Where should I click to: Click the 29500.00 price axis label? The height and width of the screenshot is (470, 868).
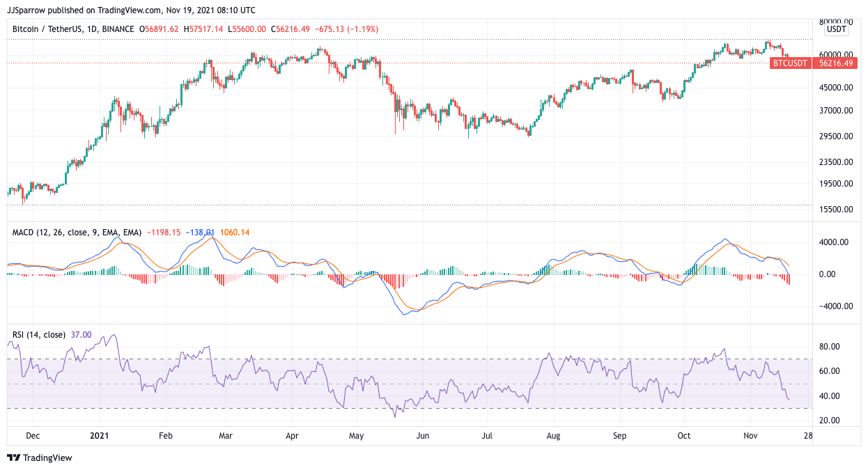pos(836,136)
